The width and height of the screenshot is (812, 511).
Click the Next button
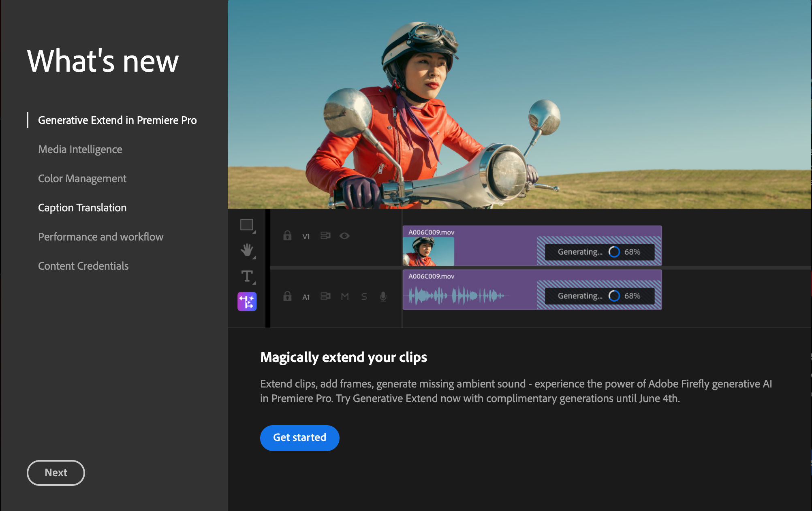(56, 473)
